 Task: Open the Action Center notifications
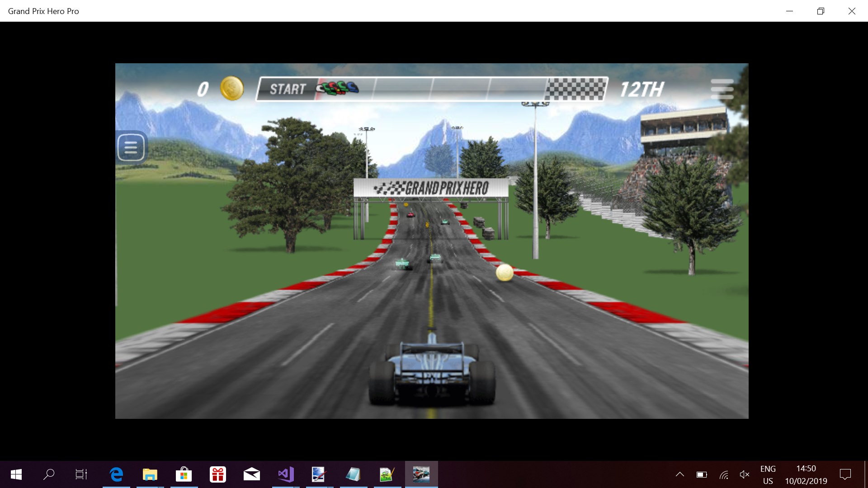pos(845,474)
